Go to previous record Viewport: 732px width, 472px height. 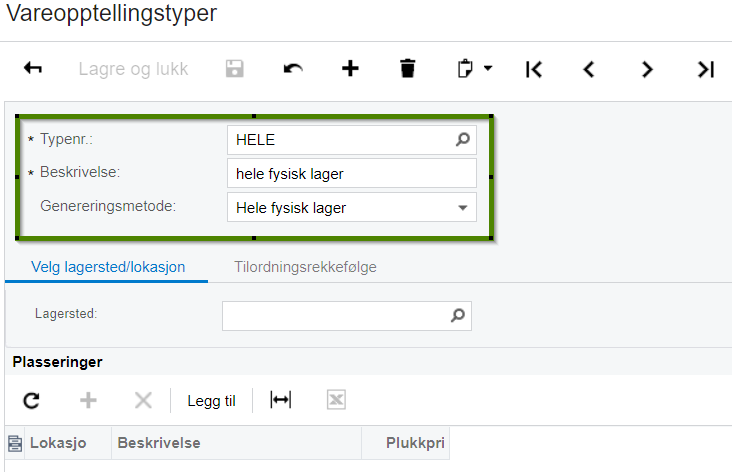tap(589, 69)
